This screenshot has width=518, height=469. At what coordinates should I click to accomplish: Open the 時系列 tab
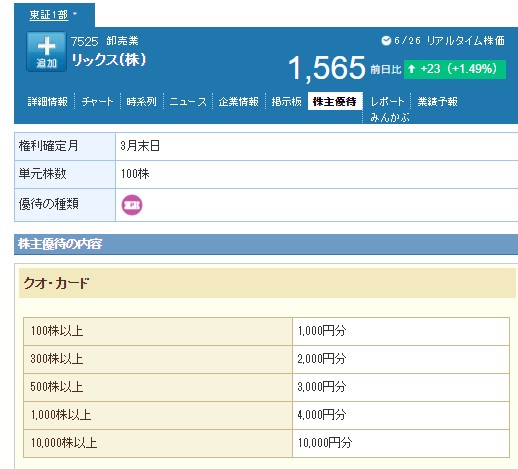pyautogui.click(x=141, y=101)
